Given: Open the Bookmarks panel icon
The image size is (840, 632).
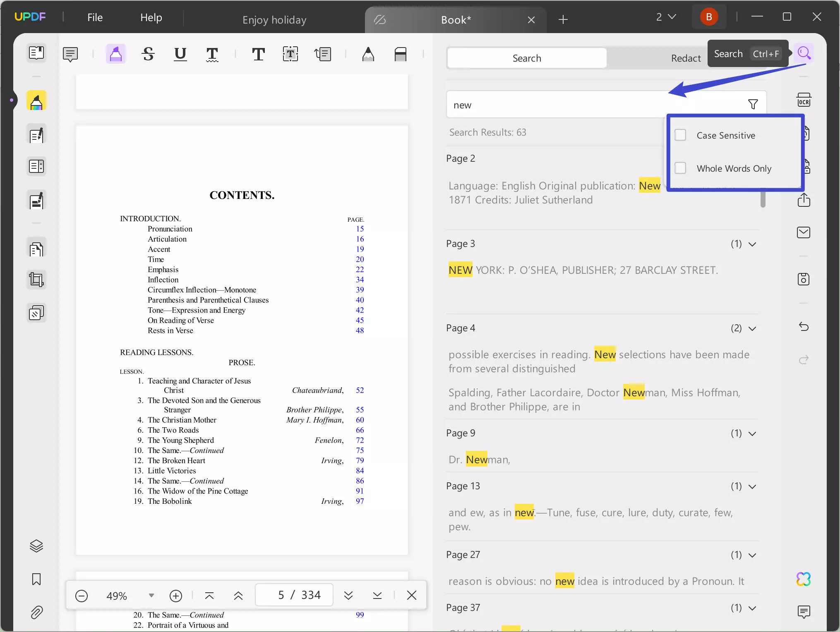Looking at the screenshot, I should point(36,579).
